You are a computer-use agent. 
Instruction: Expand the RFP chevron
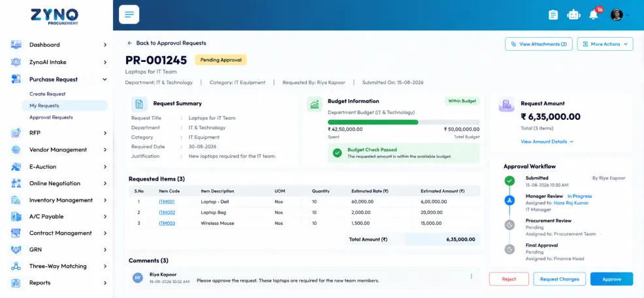click(x=105, y=133)
